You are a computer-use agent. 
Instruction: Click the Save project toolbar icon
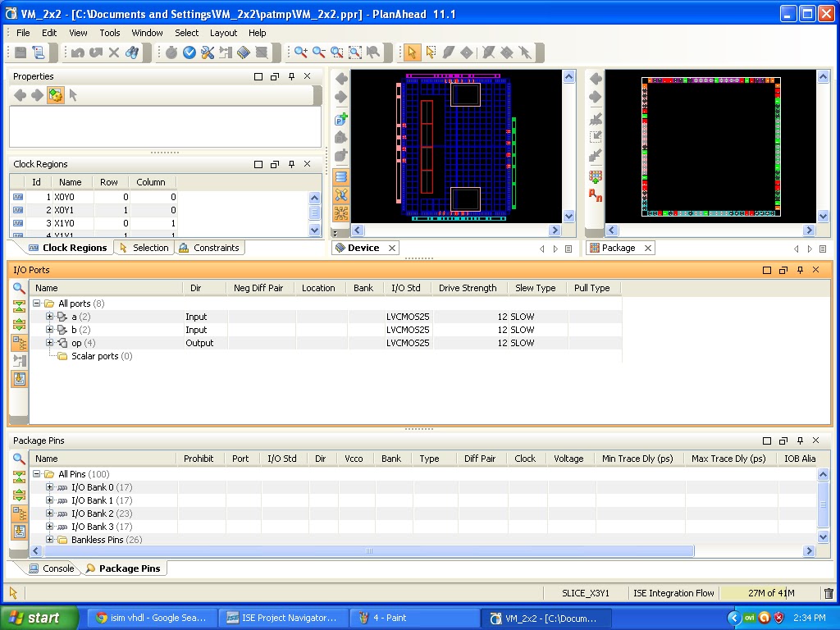coord(21,52)
